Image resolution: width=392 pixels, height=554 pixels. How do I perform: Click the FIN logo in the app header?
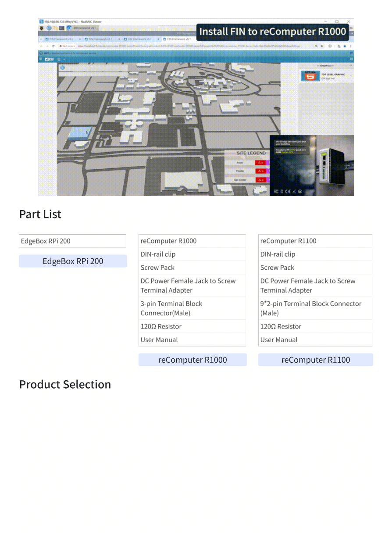point(49,59)
